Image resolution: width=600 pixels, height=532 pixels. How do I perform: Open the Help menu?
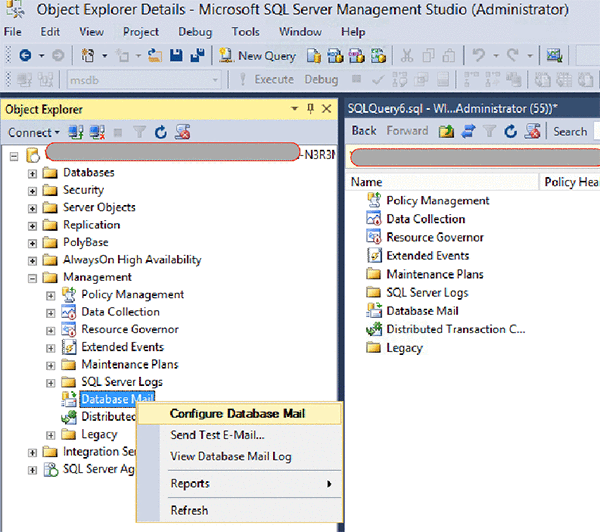pos(353,32)
